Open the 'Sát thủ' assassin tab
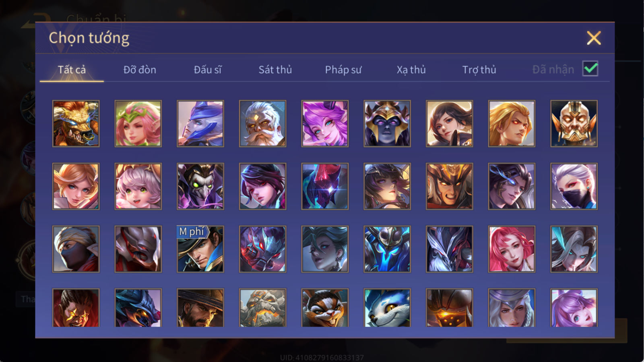Image resolution: width=644 pixels, height=362 pixels. tap(275, 70)
